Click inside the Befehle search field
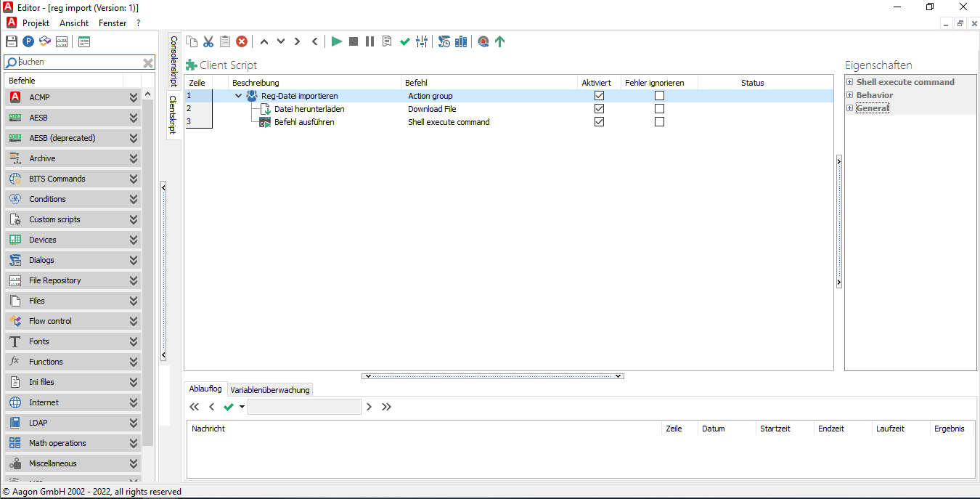Image resolution: width=980 pixels, height=499 pixels. (x=73, y=62)
